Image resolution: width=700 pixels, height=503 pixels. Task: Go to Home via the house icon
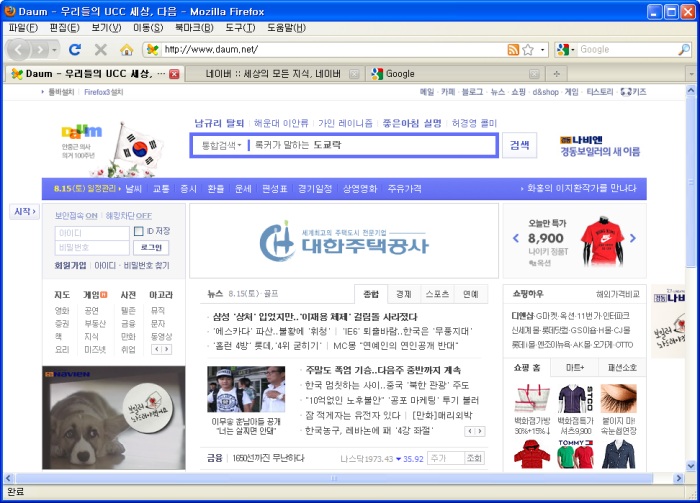pyautogui.click(x=127, y=49)
